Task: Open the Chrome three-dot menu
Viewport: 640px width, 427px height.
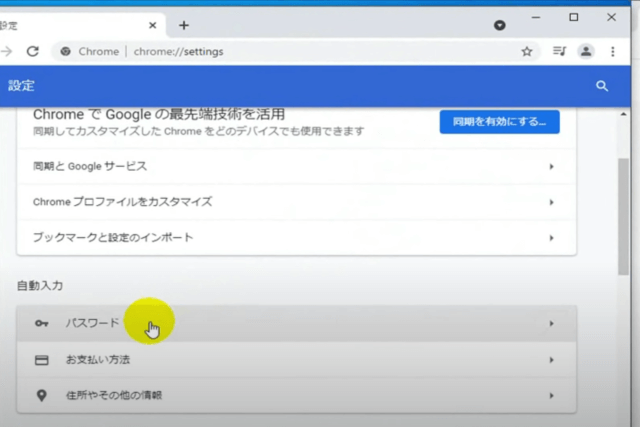Action: [613, 51]
